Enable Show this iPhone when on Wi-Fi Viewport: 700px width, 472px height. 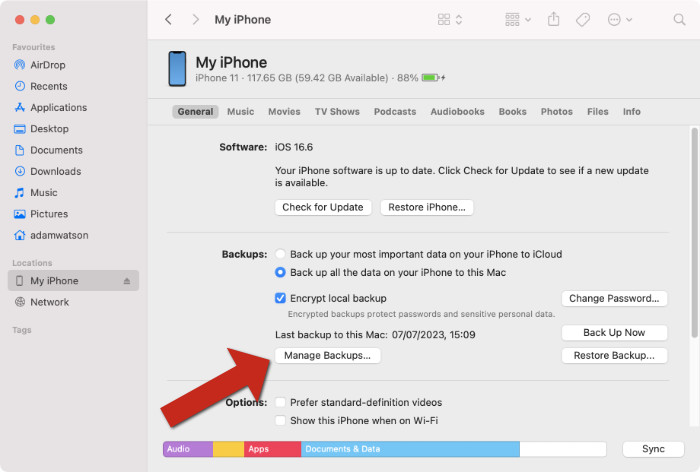[280, 421]
